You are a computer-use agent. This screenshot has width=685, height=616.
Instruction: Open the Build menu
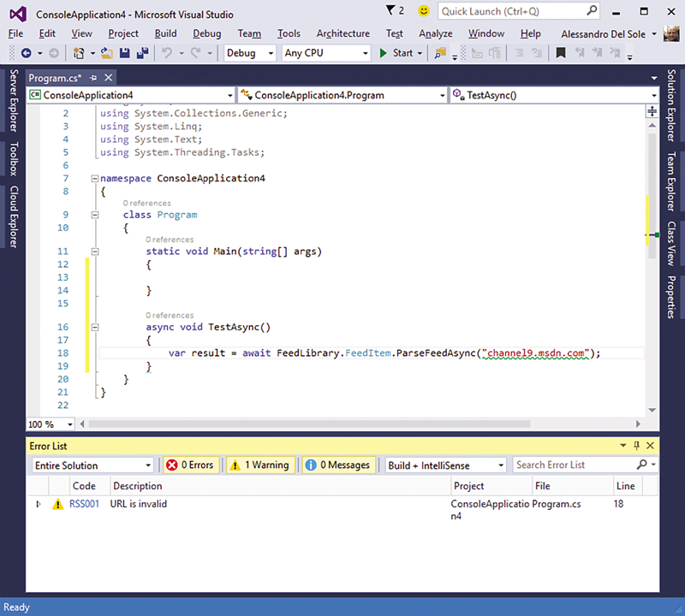pos(165,33)
